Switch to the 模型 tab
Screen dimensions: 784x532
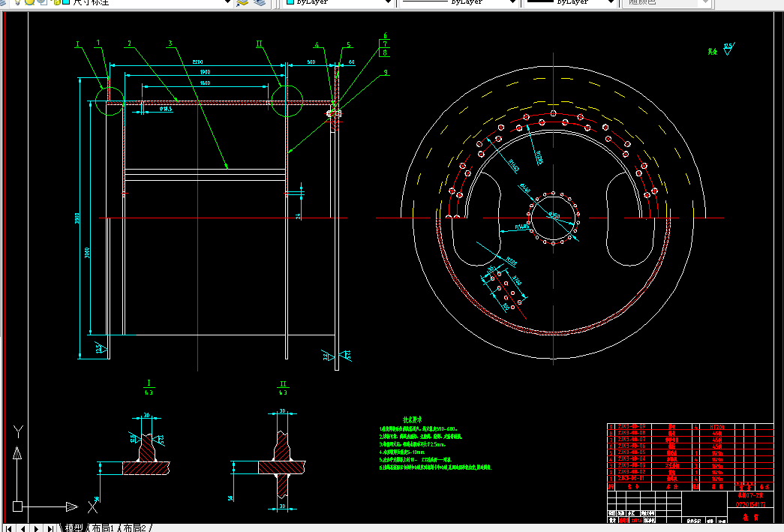tap(74, 528)
